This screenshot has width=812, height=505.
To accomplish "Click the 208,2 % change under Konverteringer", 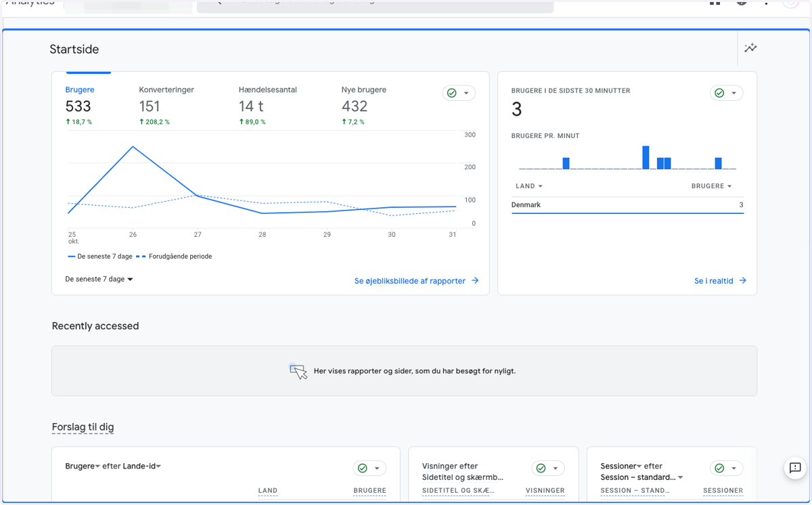I will tap(154, 122).
